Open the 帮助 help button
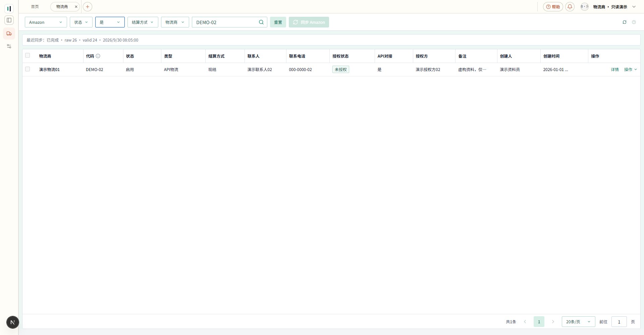This screenshot has width=644, height=335. click(x=553, y=7)
